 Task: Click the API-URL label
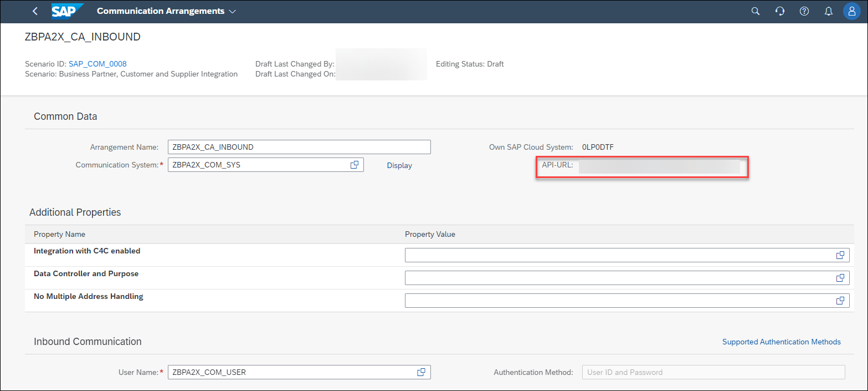point(557,165)
